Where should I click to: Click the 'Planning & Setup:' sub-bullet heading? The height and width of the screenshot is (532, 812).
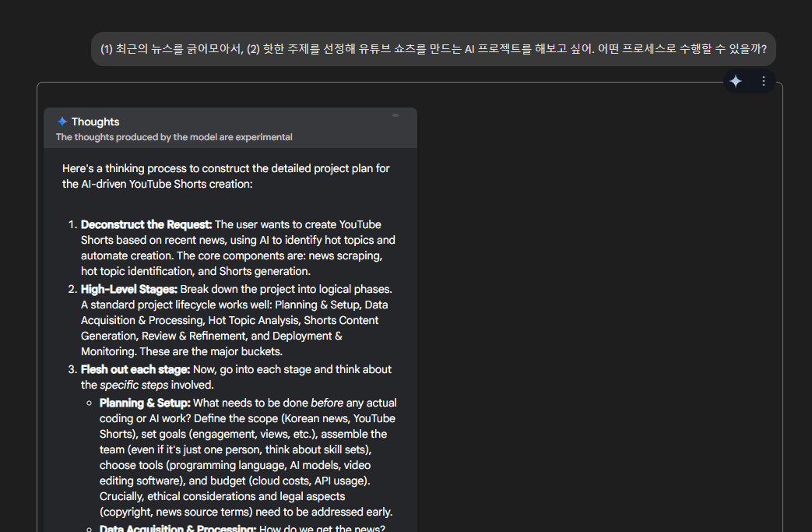[x=145, y=403]
